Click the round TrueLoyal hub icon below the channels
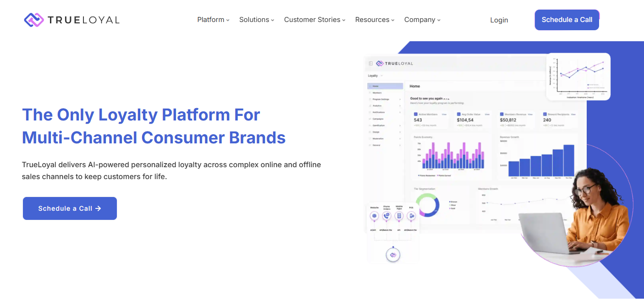 pos(393,255)
